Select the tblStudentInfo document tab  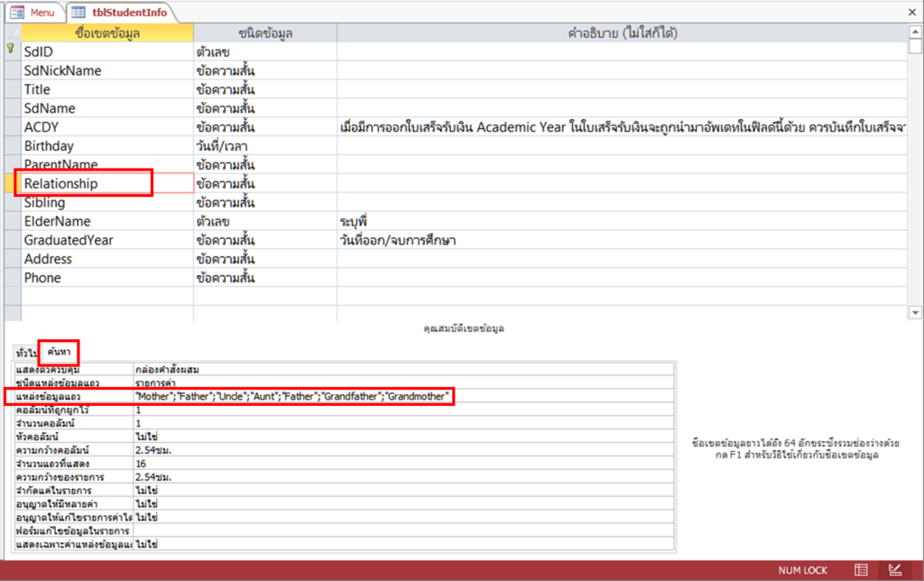click(115, 13)
